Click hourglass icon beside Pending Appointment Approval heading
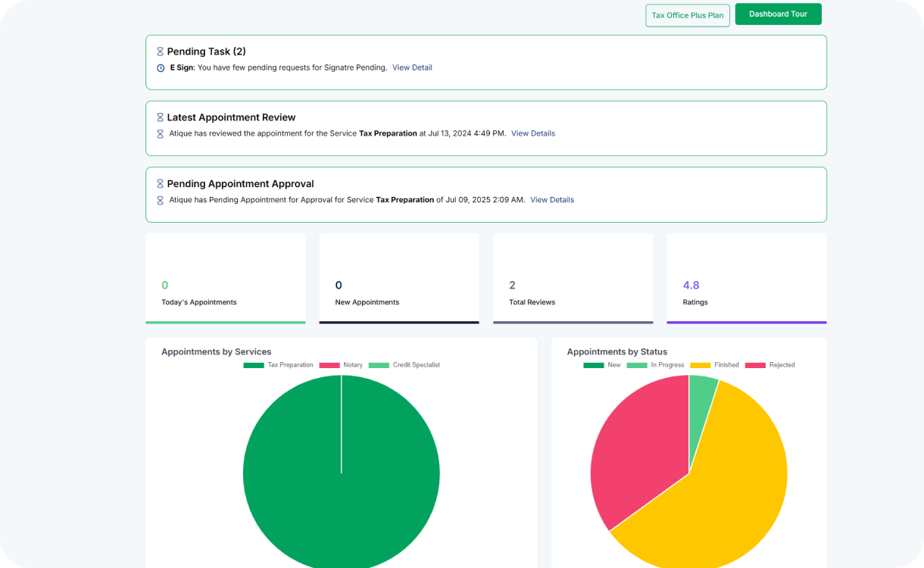The height and width of the screenshot is (568, 924). pyautogui.click(x=160, y=184)
